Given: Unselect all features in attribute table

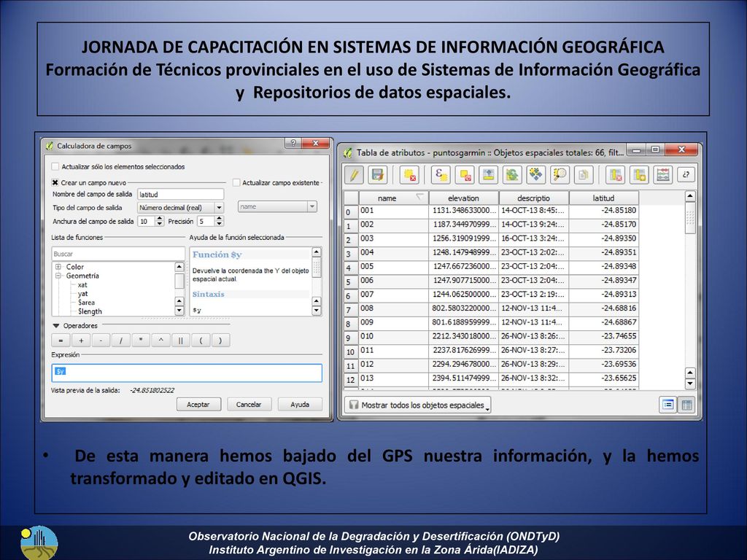Looking at the screenshot, I should [465, 175].
